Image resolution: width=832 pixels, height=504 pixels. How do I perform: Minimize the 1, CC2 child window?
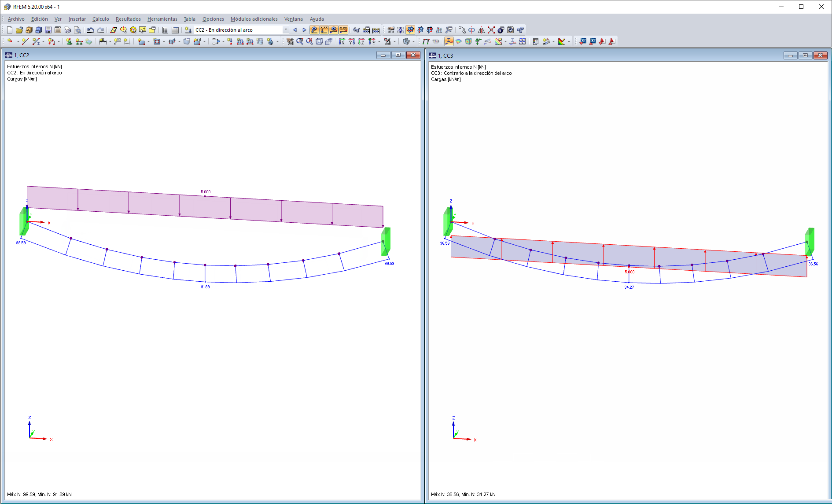(x=383, y=55)
